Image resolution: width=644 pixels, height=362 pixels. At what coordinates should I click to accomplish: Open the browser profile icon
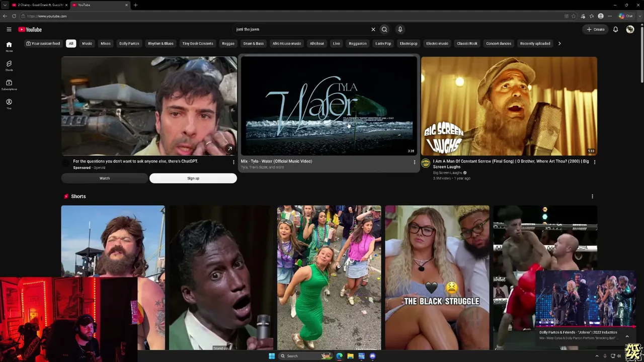(601, 16)
